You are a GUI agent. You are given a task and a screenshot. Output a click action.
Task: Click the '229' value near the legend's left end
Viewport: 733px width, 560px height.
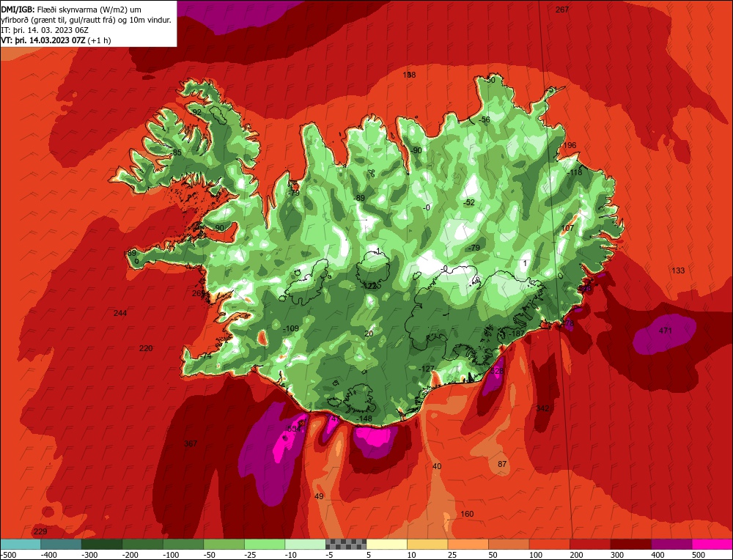point(40,531)
